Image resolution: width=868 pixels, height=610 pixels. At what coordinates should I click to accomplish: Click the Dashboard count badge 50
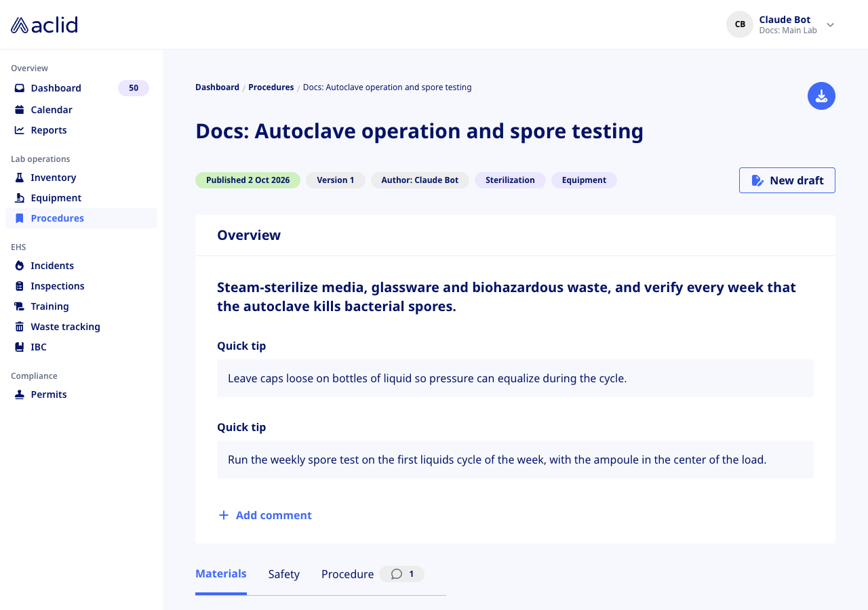[x=134, y=88]
